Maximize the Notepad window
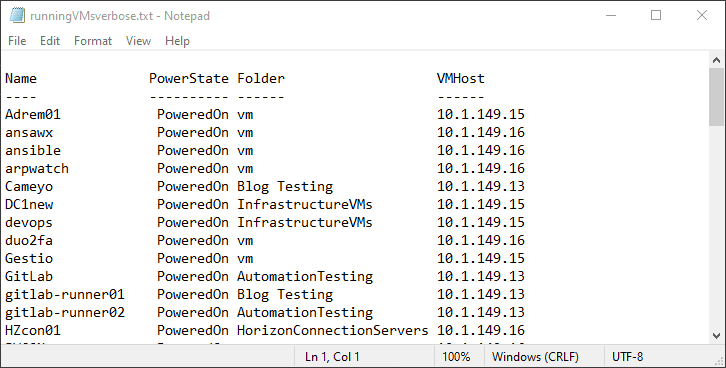This screenshot has height=368, width=726. [656, 15]
